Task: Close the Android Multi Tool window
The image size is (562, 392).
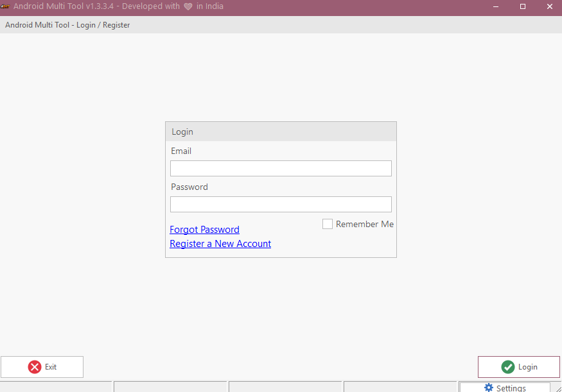Action: pyautogui.click(x=549, y=6)
